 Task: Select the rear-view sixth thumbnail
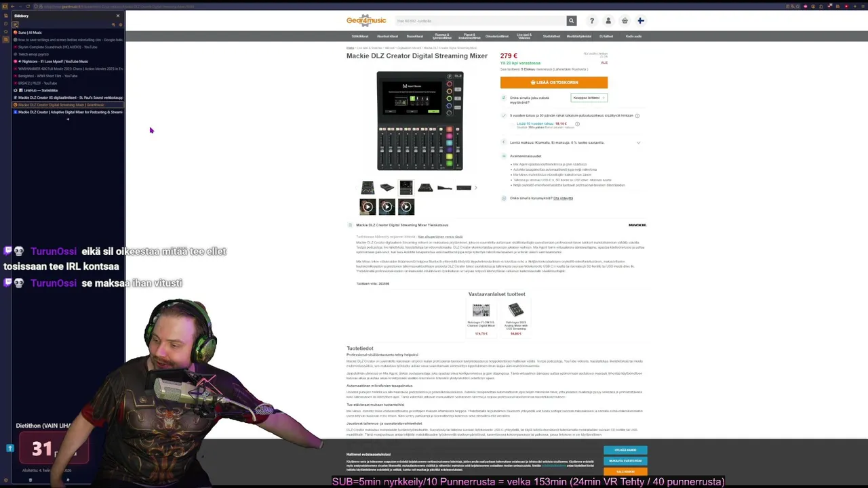point(463,188)
